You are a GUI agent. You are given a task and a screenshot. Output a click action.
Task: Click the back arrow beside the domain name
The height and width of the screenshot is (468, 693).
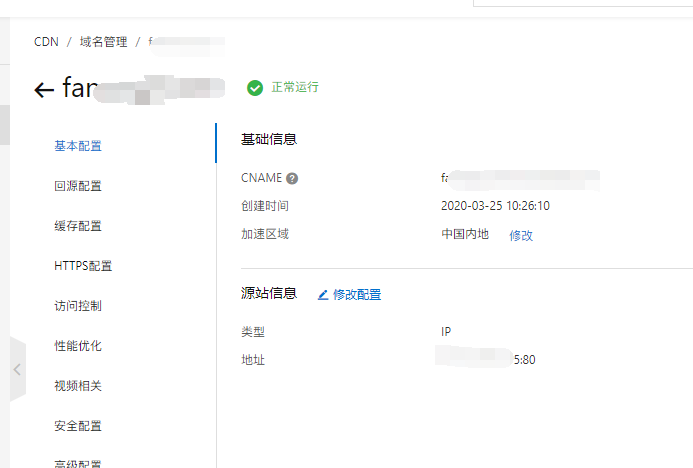tap(43, 89)
